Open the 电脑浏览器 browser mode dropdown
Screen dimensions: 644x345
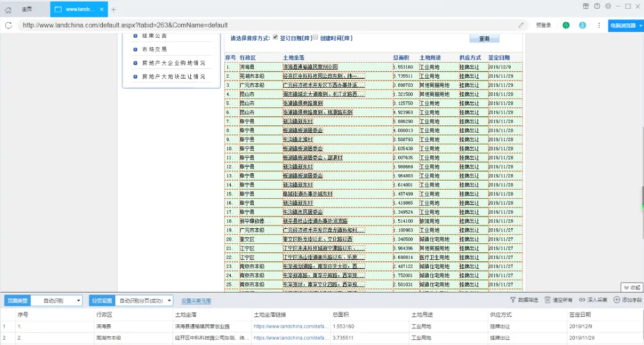(x=625, y=25)
